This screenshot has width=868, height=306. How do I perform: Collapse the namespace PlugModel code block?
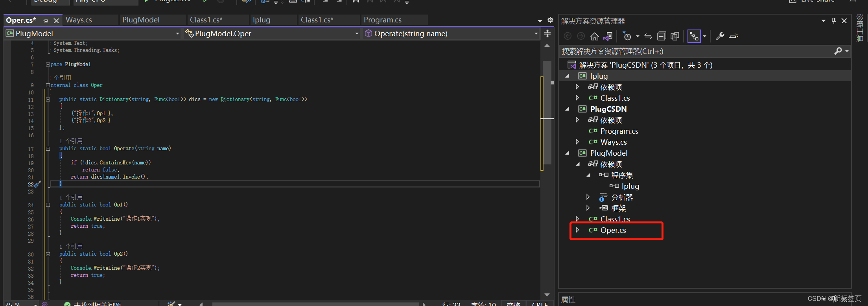click(48, 64)
